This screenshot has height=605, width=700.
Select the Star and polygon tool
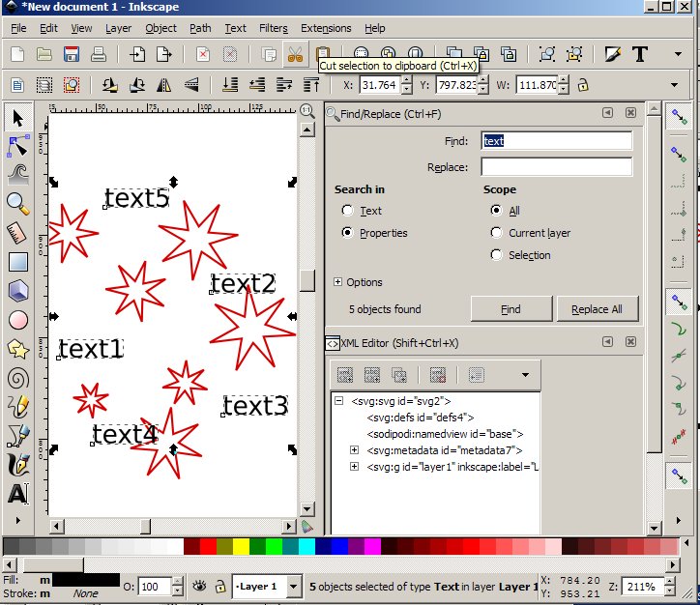coord(17,349)
